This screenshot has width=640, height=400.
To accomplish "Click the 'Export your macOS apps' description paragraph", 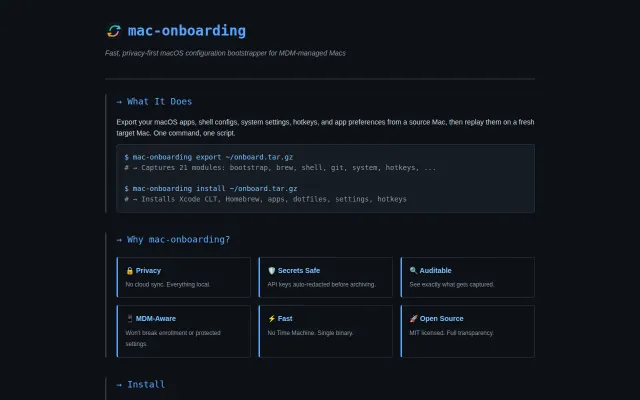I will point(325,128).
